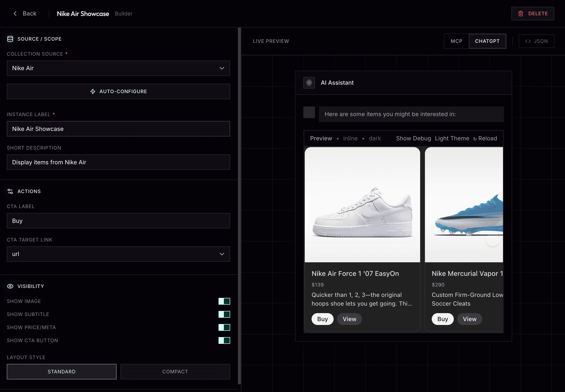Click the lightning bolt Auto-Configure icon
Screen dimensions: 565x392
pos(93,91)
